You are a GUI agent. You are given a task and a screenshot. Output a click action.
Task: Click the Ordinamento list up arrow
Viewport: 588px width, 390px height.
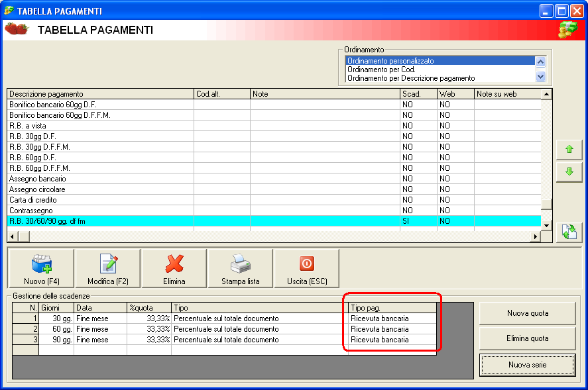click(x=540, y=62)
